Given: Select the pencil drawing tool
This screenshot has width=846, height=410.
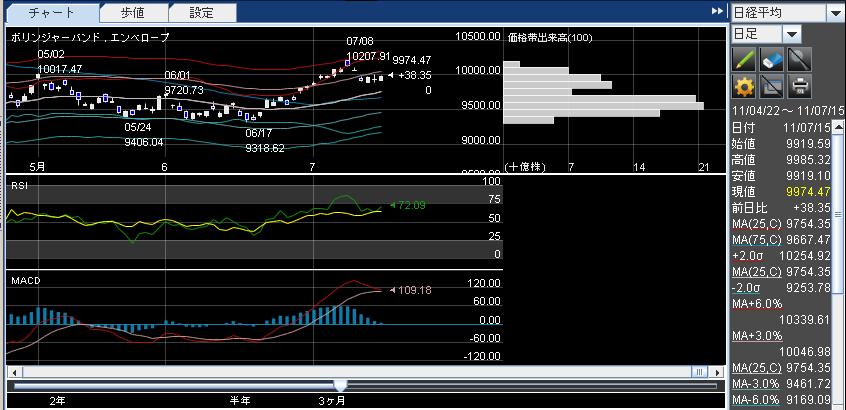Looking at the screenshot, I should (x=744, y=59).
